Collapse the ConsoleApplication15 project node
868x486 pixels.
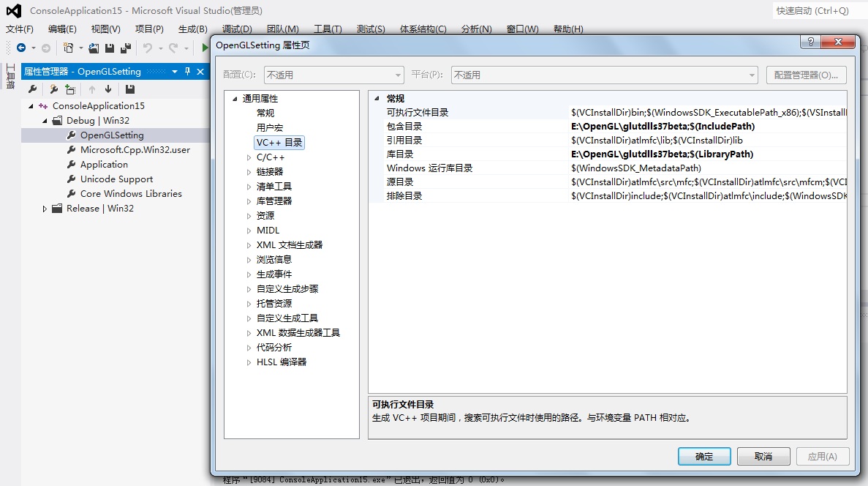31,106
